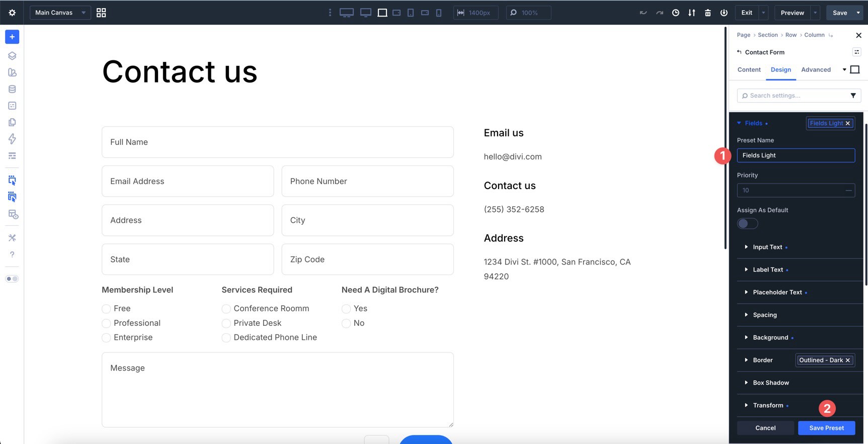
Task: Switch to the Advanced tab
Action: (x=816, y=70)
